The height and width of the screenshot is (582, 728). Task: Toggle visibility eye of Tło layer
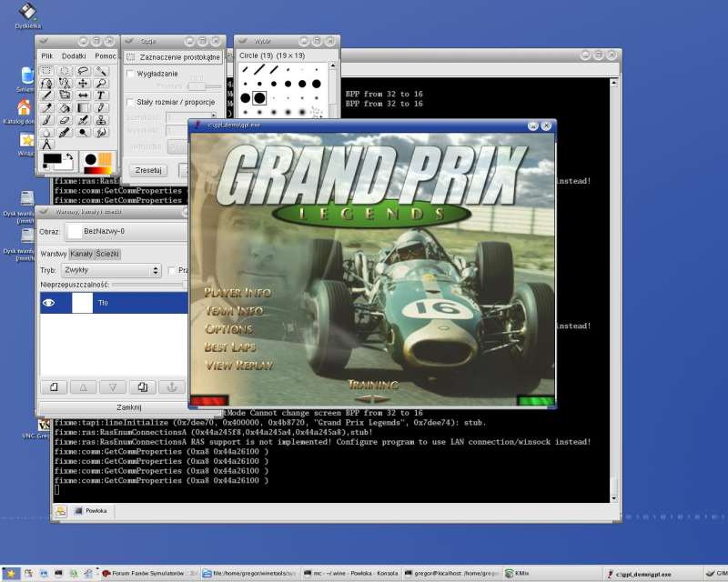click(x=49, y=303)
